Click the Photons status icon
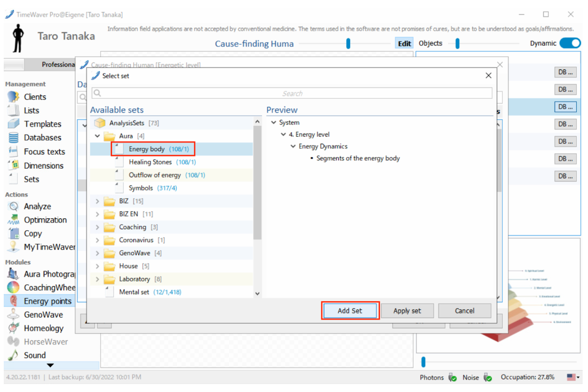This screenshot has width=588, height=392. (x=452, y=378)
